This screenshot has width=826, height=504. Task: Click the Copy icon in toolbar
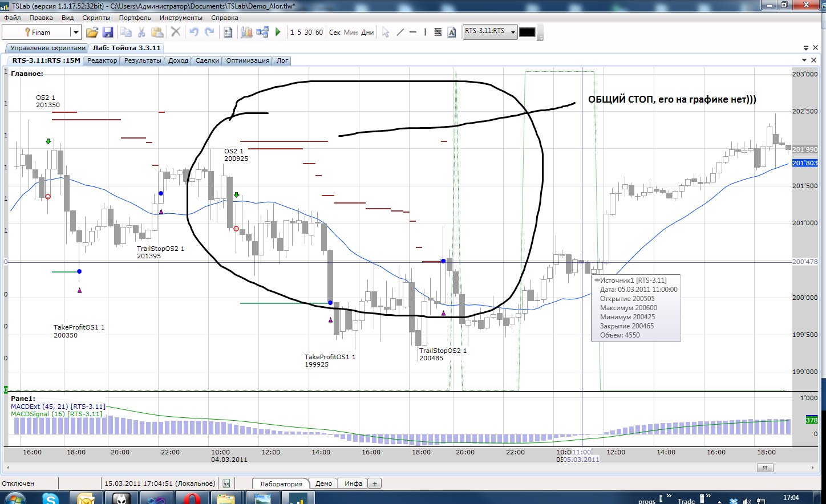click(x=126, y=32)
